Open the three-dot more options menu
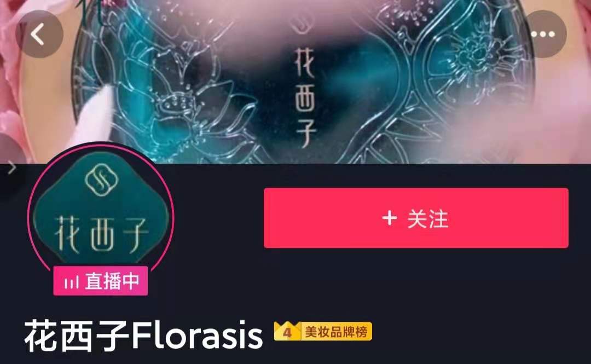The width and height of the screenshot is (591, 364). click(543, 34)
